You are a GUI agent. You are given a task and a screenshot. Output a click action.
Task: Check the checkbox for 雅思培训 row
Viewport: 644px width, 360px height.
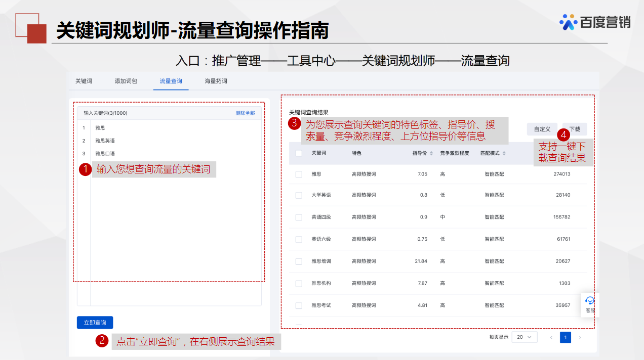tap(298, 261)
